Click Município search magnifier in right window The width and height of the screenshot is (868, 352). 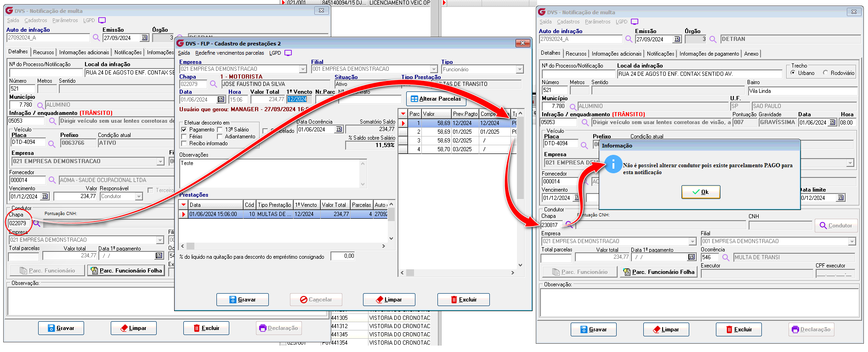tap(573, 107)
